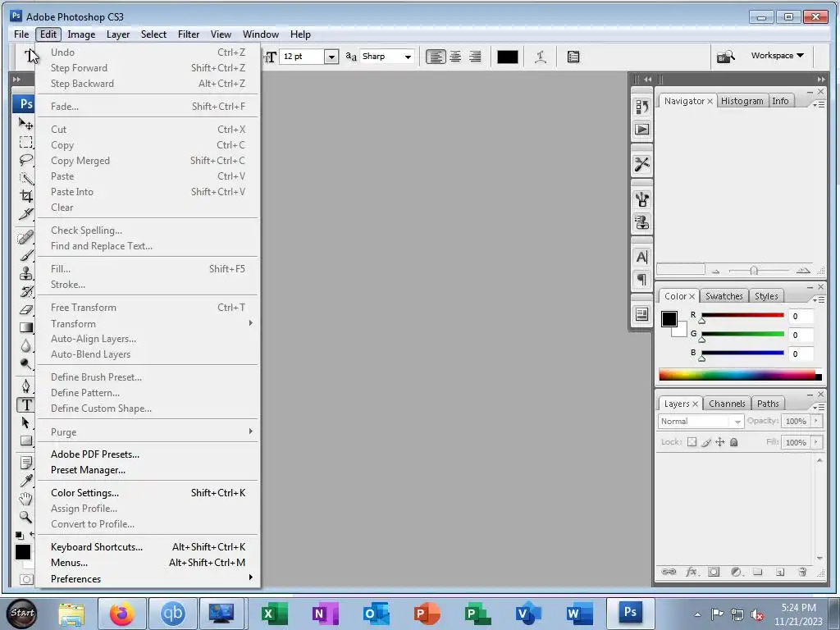Image resolution: width=840 pixels, height=630 pixels.
Task: Switch to the Swatches tab
Action: 724,296
